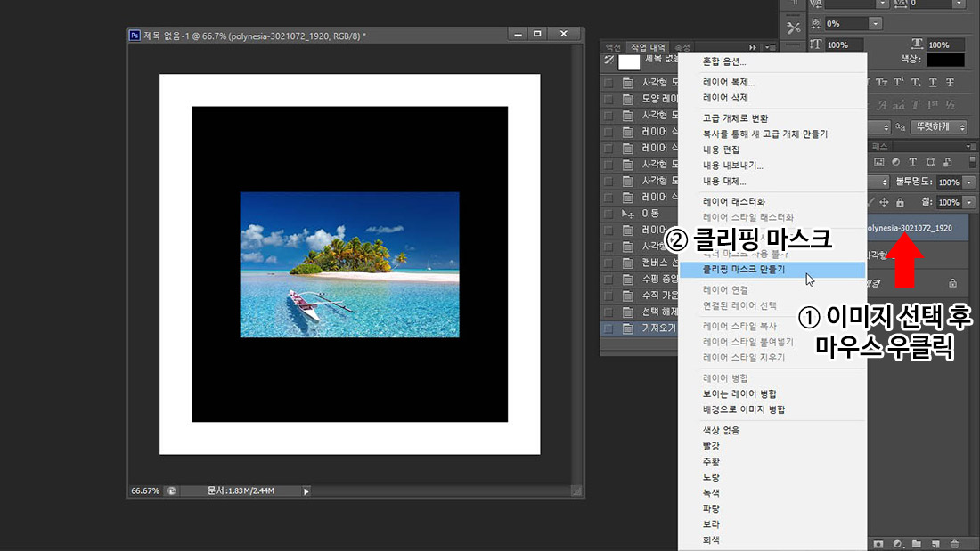This screenshot has width=980, height=551.
Task: Toggle history source box for 가져오기 step
Action: (x=608, y=328)
